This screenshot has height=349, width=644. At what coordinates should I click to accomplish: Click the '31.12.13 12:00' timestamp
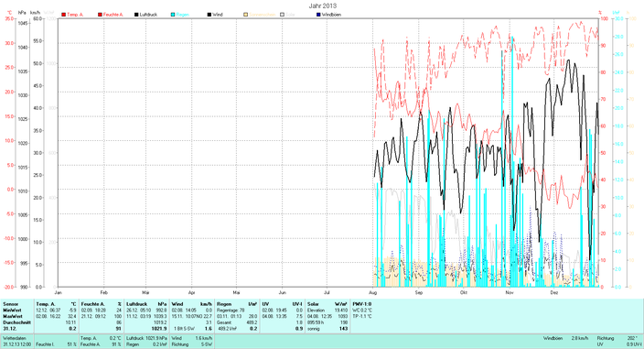point(16,344)
